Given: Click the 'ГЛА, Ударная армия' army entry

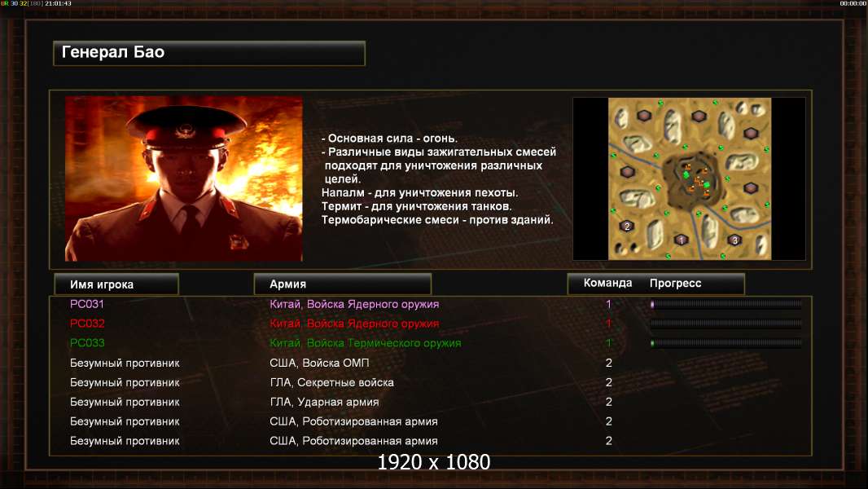Looking at the screenshot, I should tap(324, 402).
